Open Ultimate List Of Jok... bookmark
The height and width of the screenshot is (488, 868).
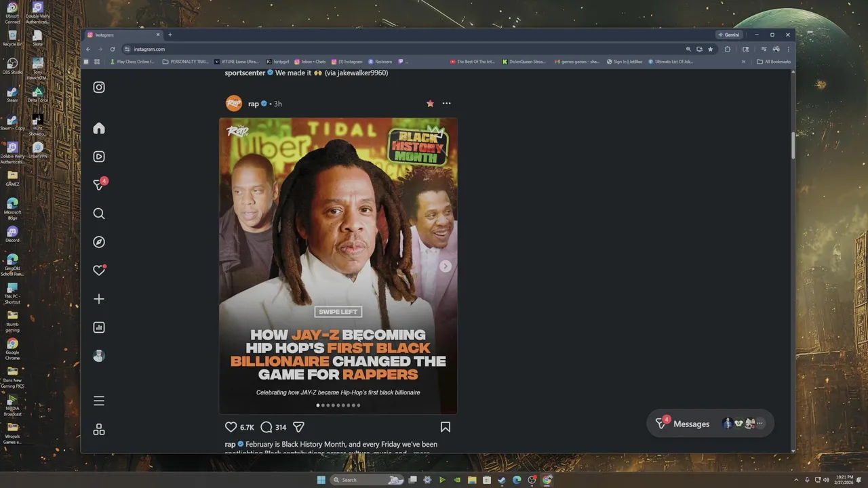pos(671,62)
